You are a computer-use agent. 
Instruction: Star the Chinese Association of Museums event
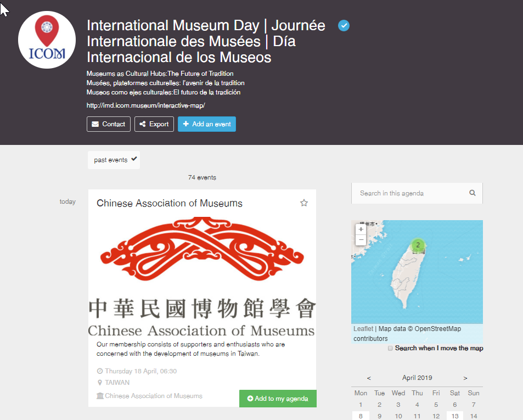304,203
